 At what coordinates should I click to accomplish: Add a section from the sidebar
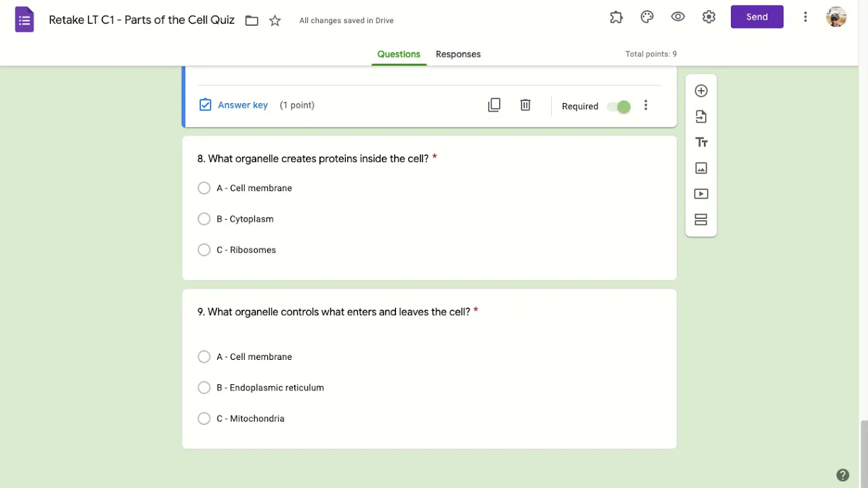(x=701, y=220)
